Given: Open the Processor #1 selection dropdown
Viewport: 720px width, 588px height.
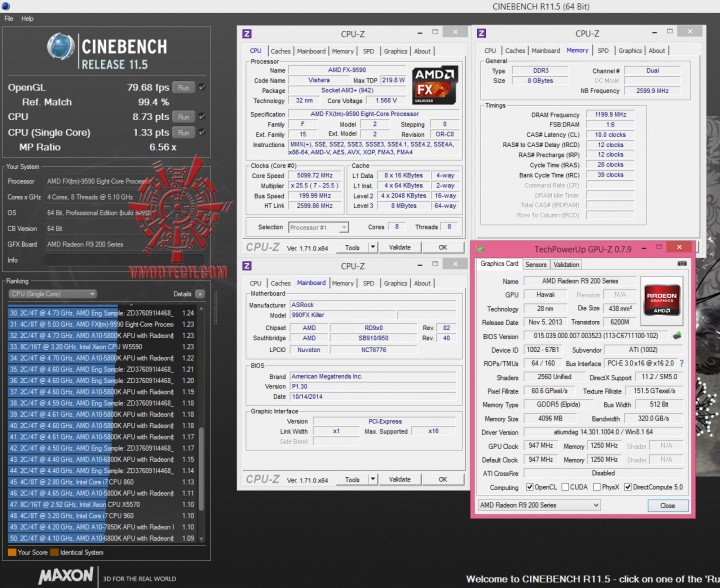Looking at the screenshot, I should point(318,227).
